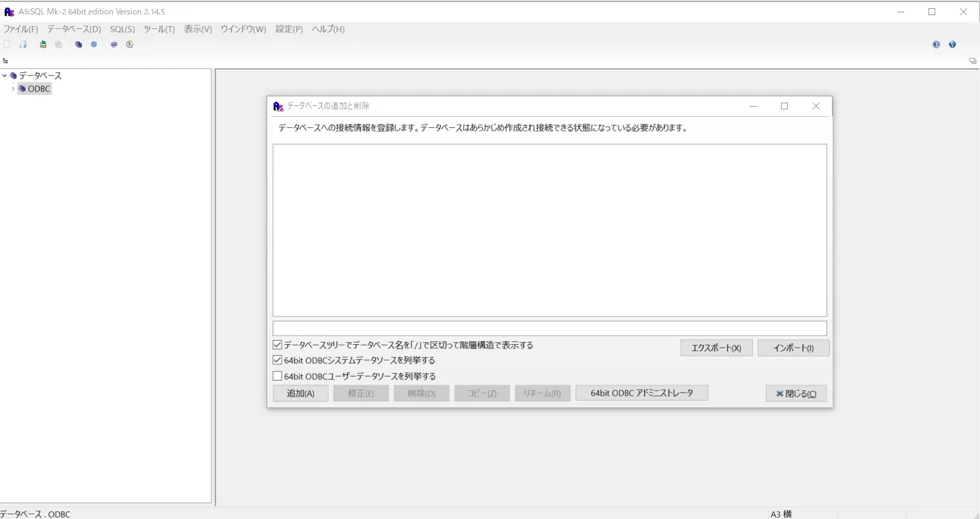Viewport: 980px width, 519px height.
Task: Click the @ mail toolbar icon
Action: pos(113,44)
